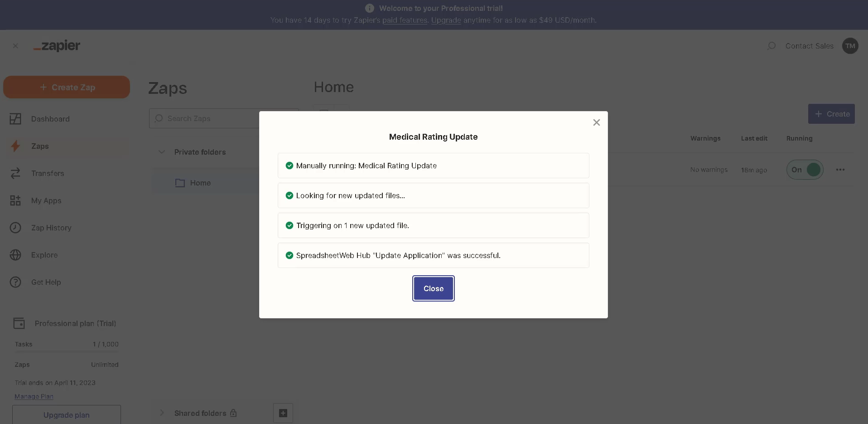This screenshot has height=424, width=868.
Task: Click the Zaps lightning bolt icon
Action: coord(15,146)
